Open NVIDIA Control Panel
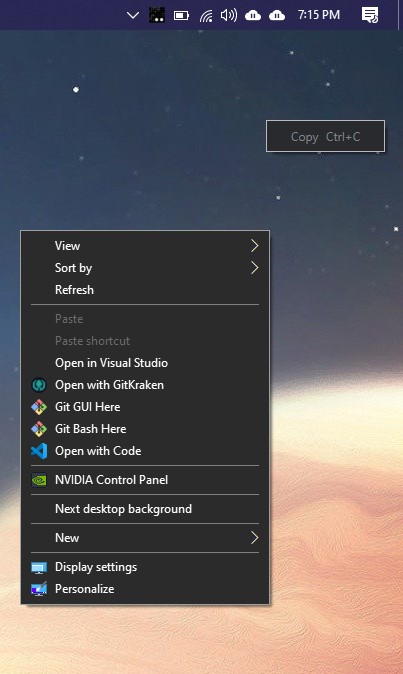The image size is (403, 674). point(145,480)
